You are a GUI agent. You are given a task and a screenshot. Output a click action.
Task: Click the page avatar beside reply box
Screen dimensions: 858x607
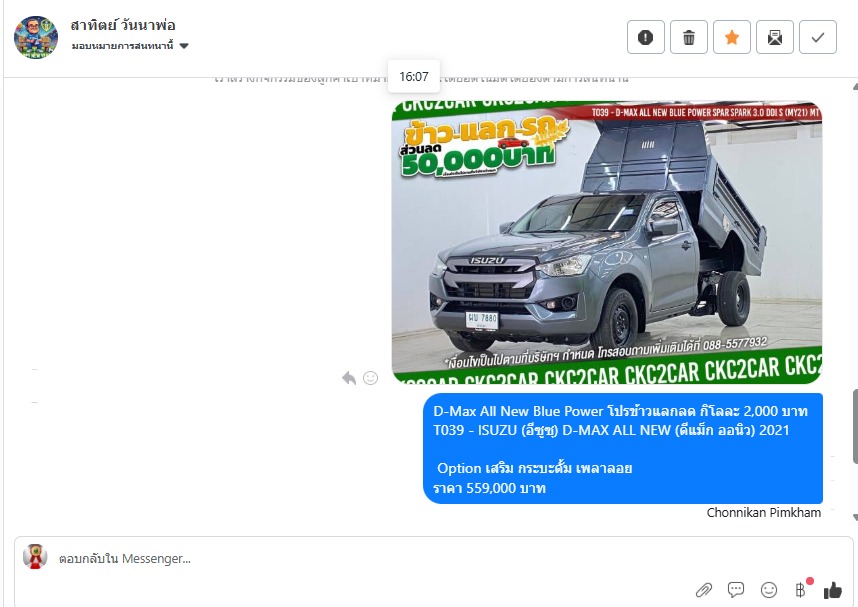click(35, 557)
